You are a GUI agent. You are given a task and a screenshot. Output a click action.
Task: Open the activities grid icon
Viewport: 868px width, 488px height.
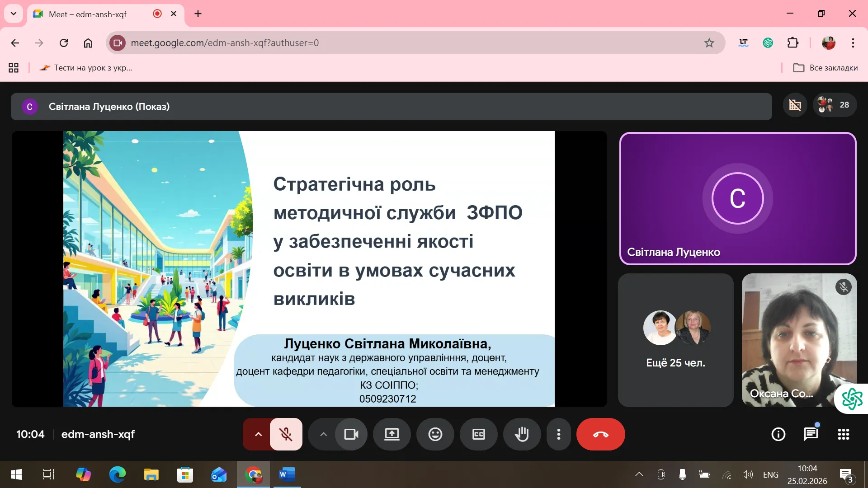coord(843,434)
